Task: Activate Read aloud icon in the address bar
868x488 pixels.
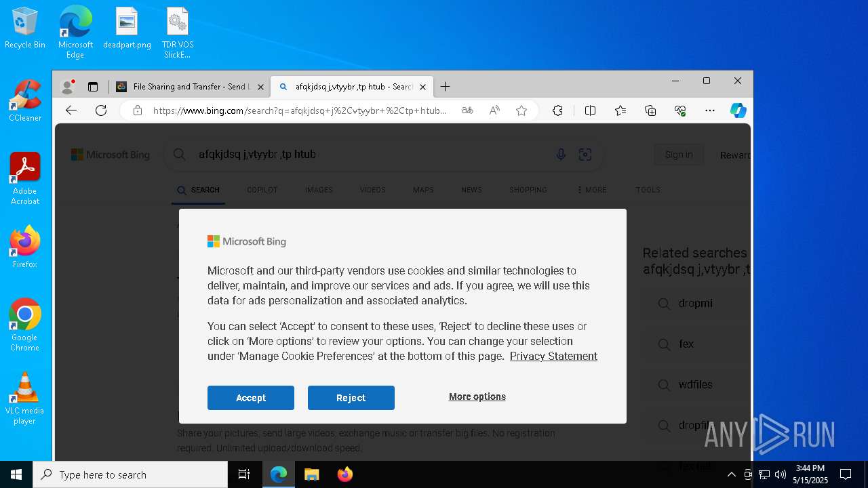Action: (494, 110)
